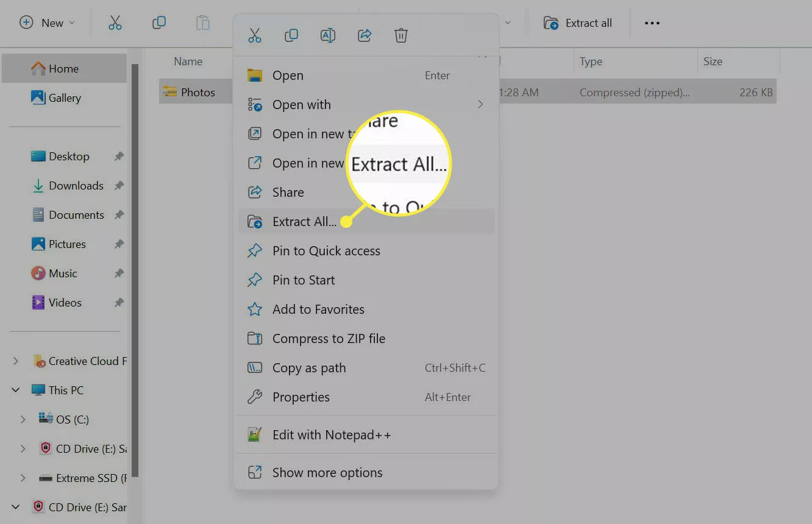Image resolution: width=812 pixels, height=524 pixels.
Task: Go to Home in the sidebar
Action: point(64,68)
